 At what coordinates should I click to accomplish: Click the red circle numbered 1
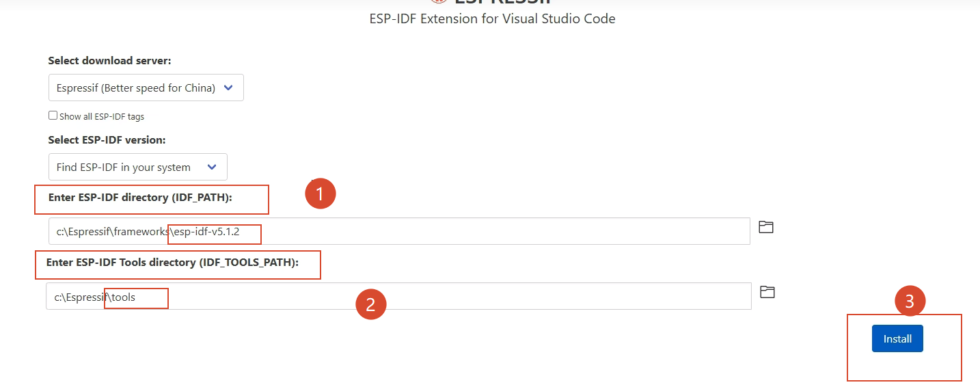pos(320,193)
